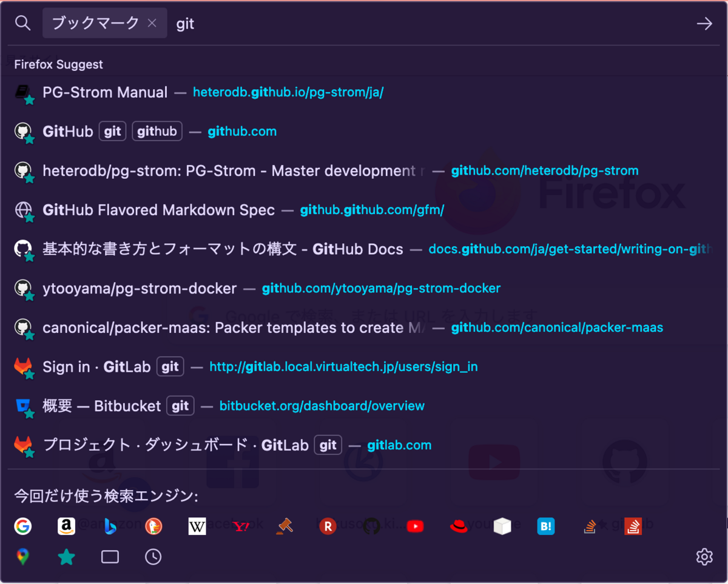This screenshot has height=584, width=728.
Task: Open the 基本的な書き方とフォーマットの構文 GitHub Docs result
Action: coord(364,249)
